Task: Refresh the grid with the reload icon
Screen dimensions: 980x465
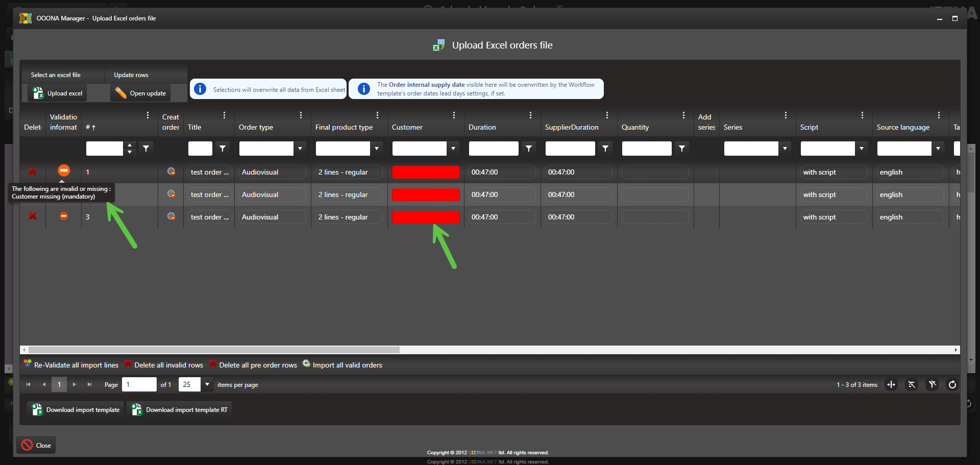Action: tap(952, 385)
